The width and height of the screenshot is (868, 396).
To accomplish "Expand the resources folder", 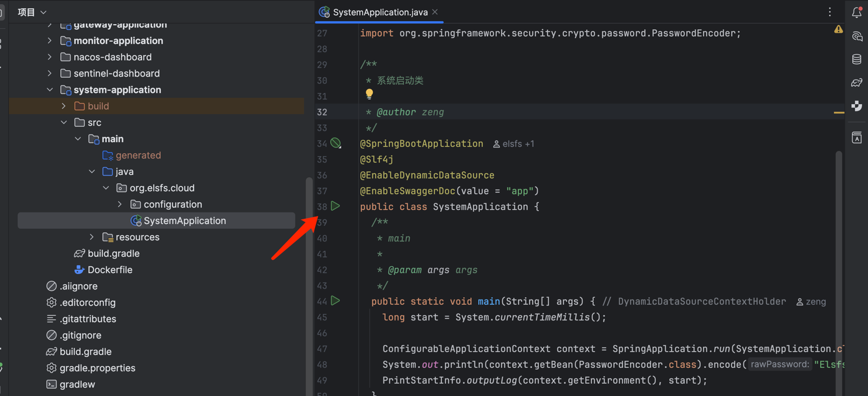I will [x=92, y=237].
